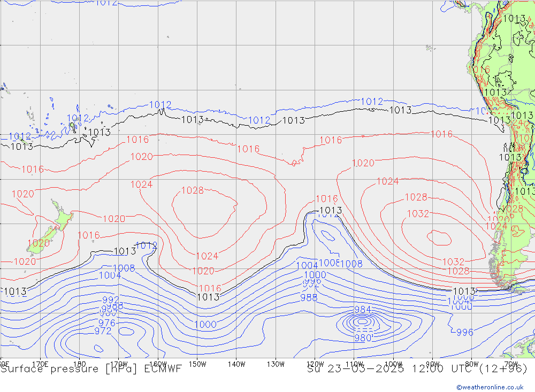Click the 110W longitude label
The image size is (535, 392).
354,364
